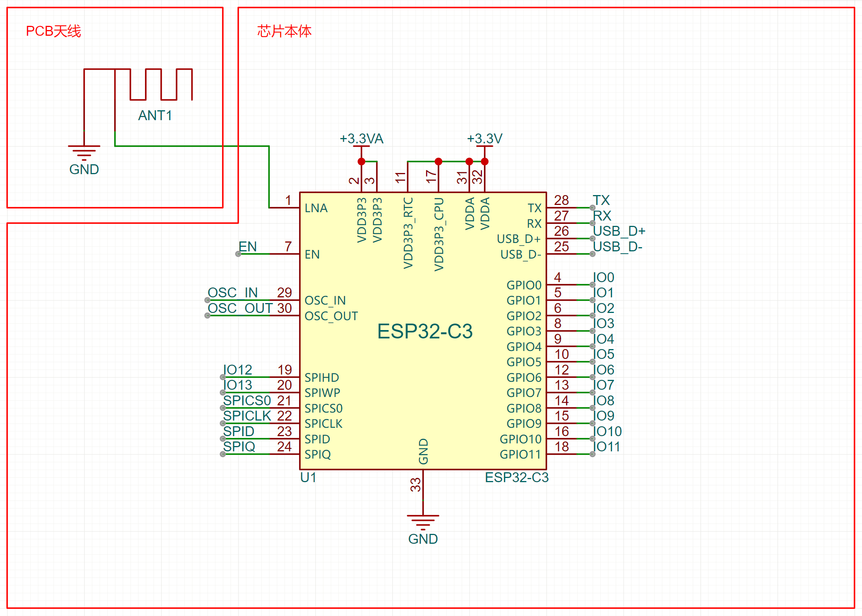Click the junction dot above pin 32
Screen dimensions: 862x616
[x=485, y=162]
